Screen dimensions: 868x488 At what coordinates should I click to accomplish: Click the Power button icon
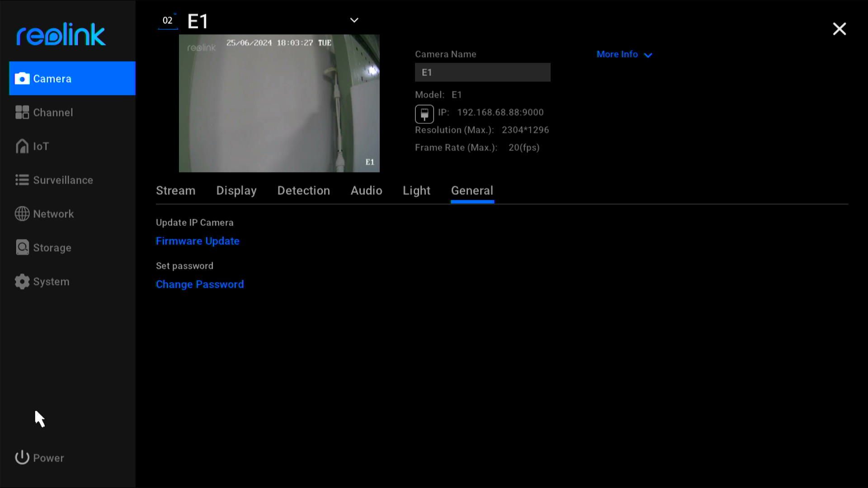(22, 457)
